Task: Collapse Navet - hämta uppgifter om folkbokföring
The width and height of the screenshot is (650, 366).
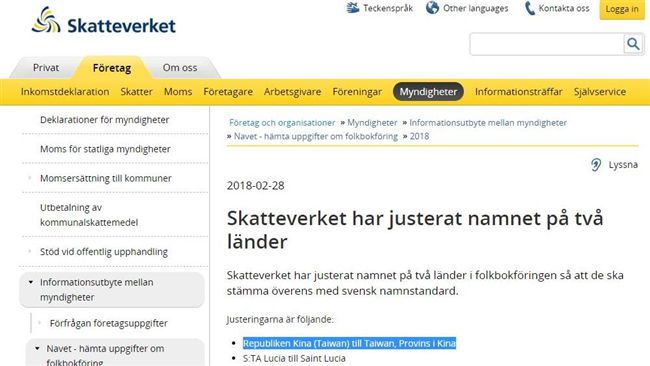Action: (x=37, y=349)
